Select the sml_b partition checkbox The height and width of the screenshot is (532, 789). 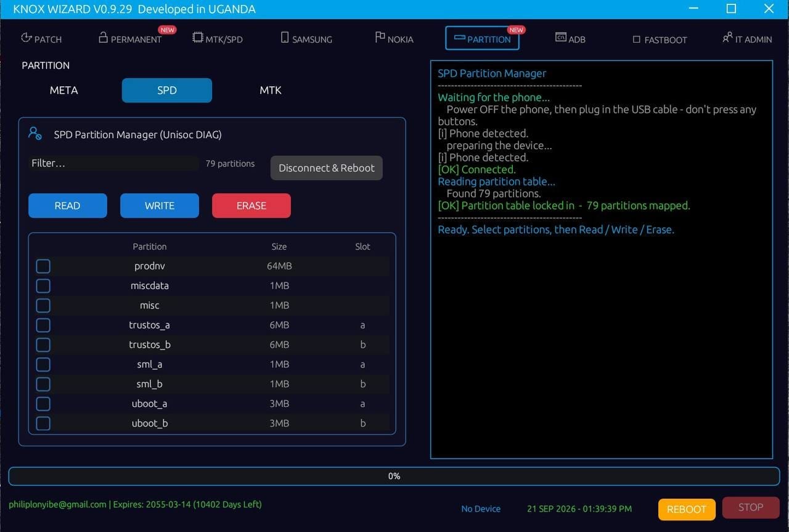[43, 385]
